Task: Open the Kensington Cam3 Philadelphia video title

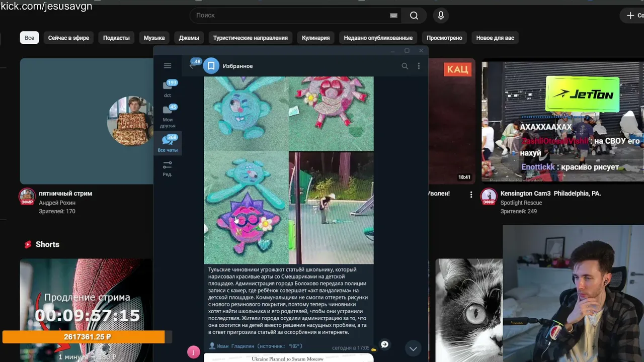Action: [550, 194]
